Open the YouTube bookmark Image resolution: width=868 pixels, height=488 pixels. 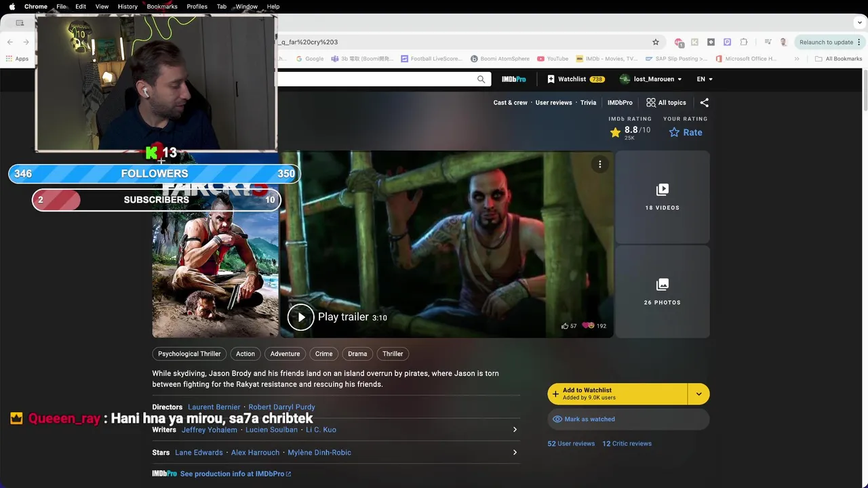(553, 59)
